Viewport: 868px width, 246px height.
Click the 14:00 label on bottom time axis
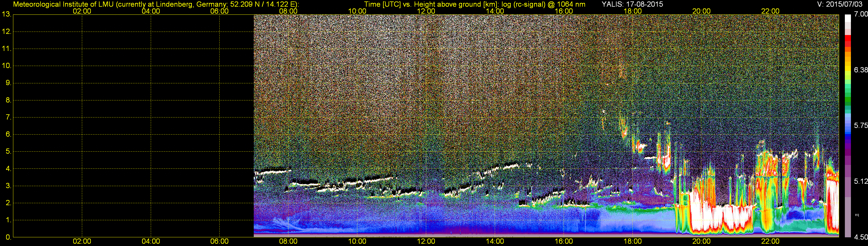tap(495, 241)
